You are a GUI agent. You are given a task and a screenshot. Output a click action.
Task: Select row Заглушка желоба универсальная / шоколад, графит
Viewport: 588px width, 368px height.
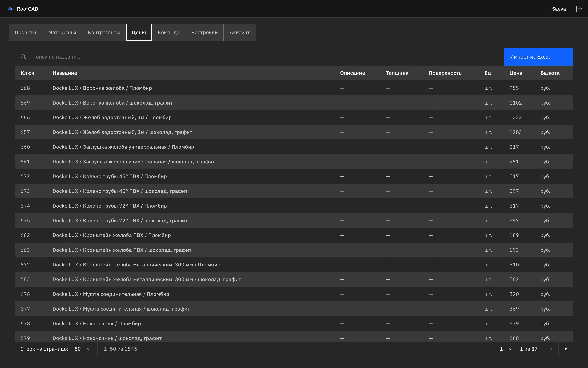pyautogui.click(x=294, y=162)
